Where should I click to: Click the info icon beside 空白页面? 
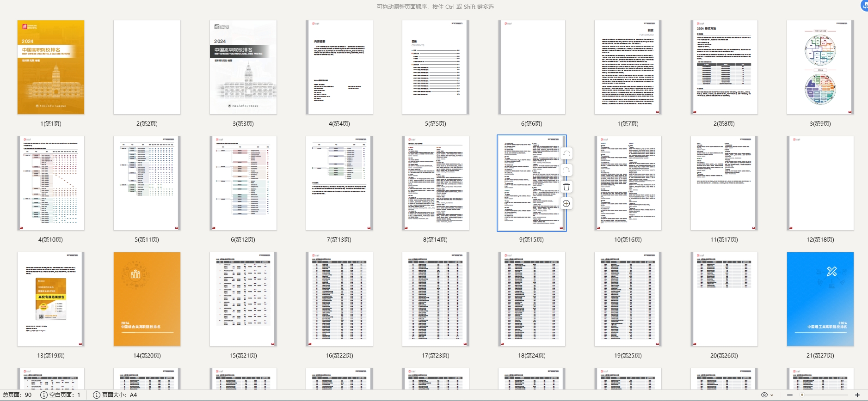44,395
